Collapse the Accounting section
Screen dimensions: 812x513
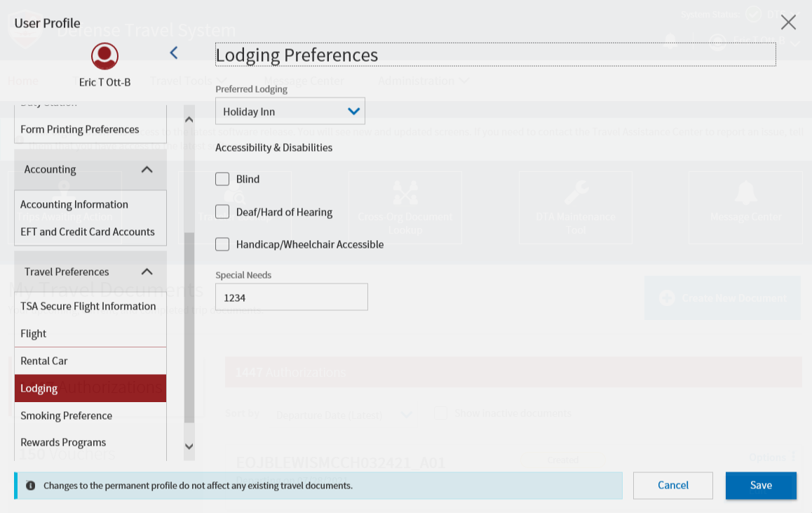[x=147, y=169]
